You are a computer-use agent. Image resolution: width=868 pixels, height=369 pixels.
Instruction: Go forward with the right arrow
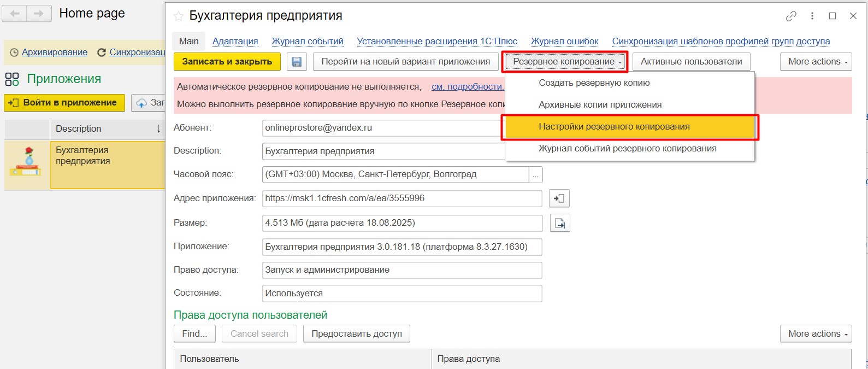(x=39, y=14)
